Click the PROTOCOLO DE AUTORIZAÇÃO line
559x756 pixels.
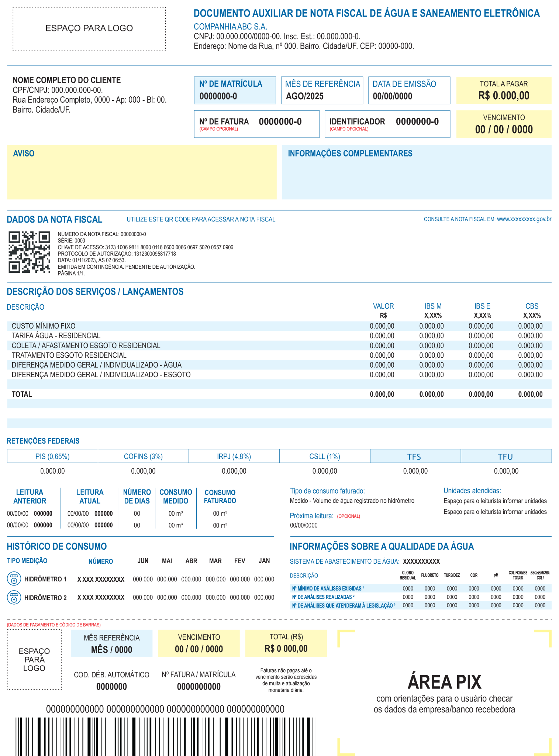[x=117, y=254]
